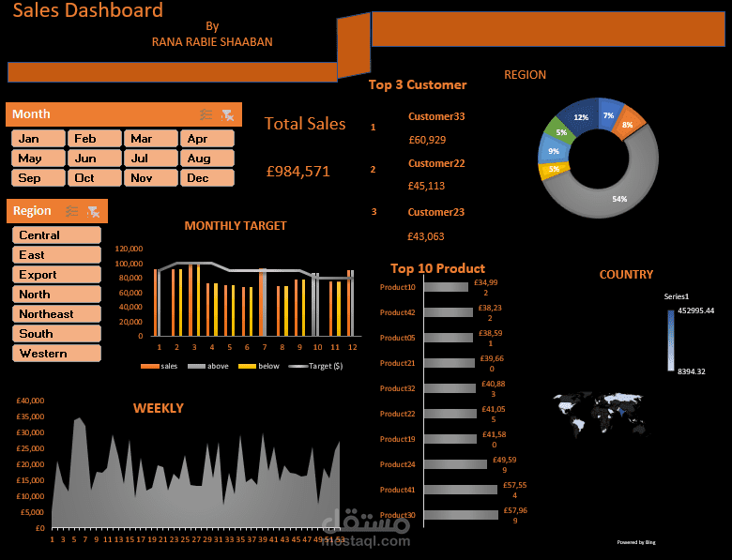The width and height of the screenshot is (732, 560).
Task: Click the world map chart
Action: [600, 414]
